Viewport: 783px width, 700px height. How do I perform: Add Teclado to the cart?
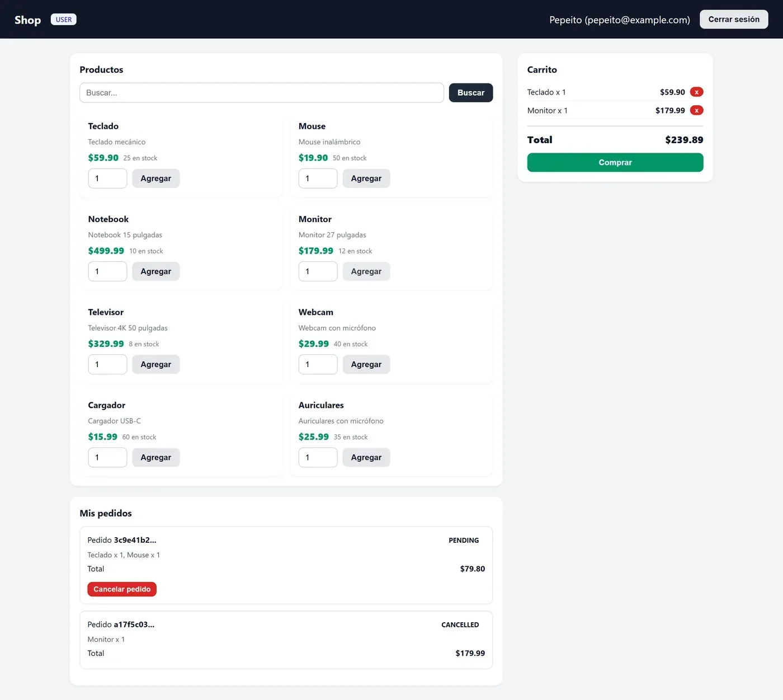pyautogui.click(x=156, y=178)
